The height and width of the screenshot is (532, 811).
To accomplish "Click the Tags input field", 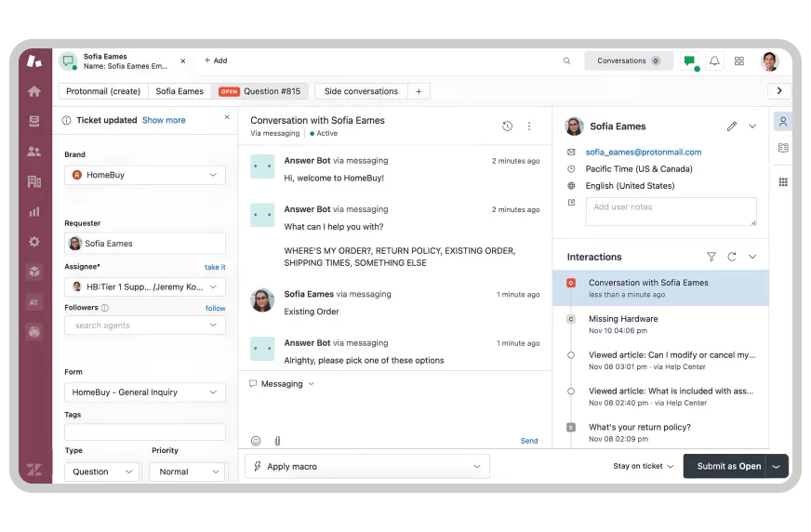I will click(x=145, y=432).
